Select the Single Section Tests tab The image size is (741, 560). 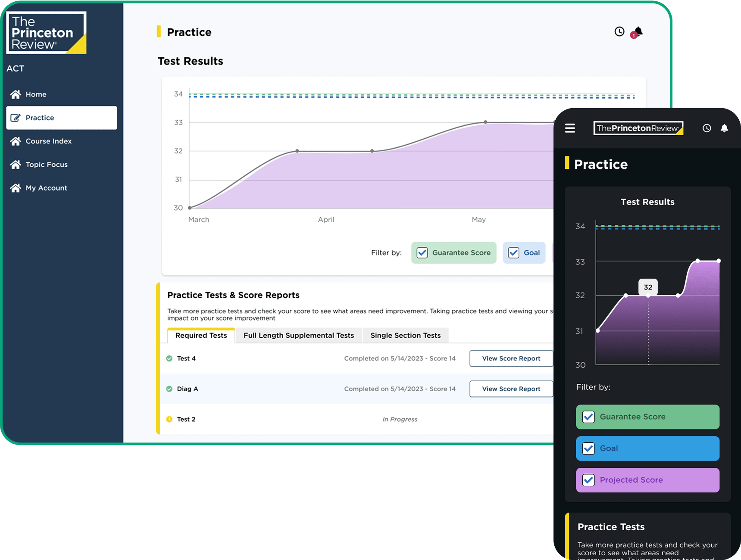405,336
